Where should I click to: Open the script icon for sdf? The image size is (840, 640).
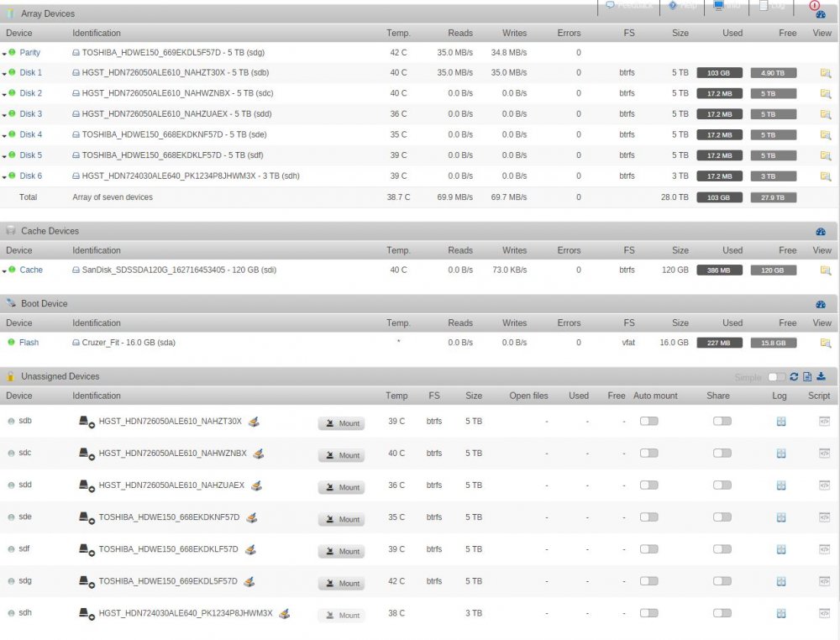coord(825,549)
